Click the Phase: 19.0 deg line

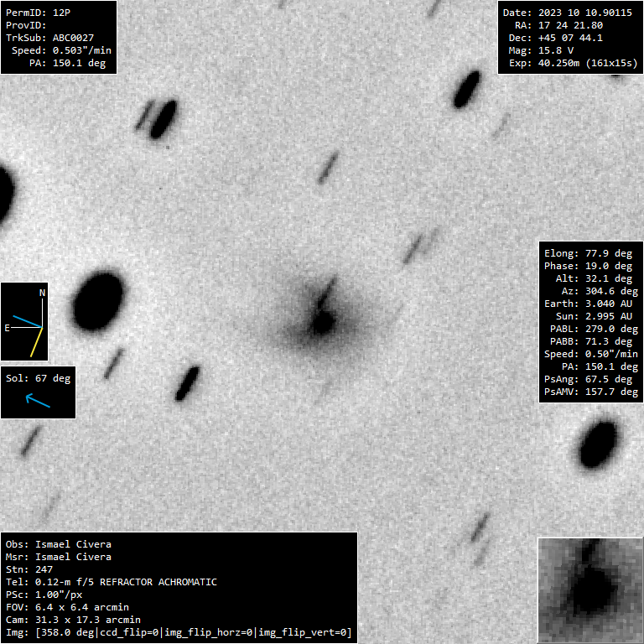click(x=588, y=266)
